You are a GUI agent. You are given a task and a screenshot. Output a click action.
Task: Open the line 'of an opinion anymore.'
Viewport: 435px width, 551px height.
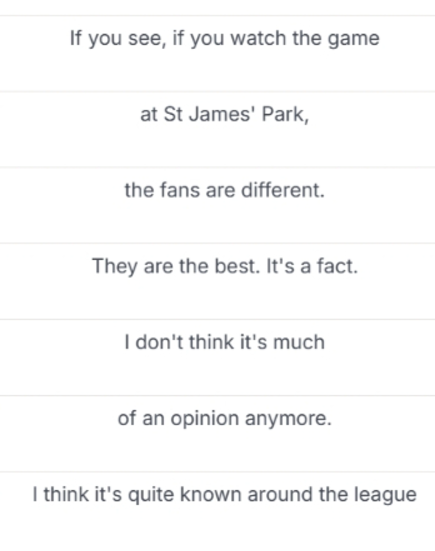tap(218, 434)
